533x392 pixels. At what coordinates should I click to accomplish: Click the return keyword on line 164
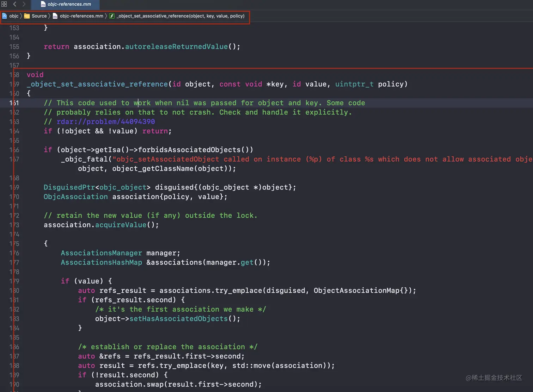point(155,131)
